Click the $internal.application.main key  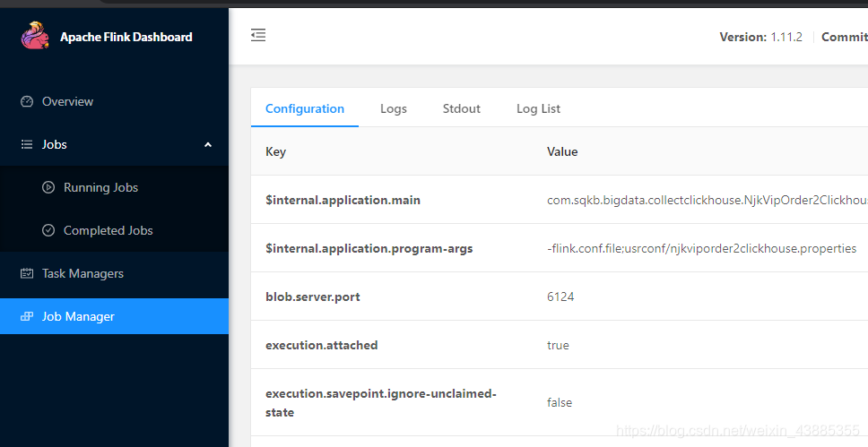click(343, 200)
